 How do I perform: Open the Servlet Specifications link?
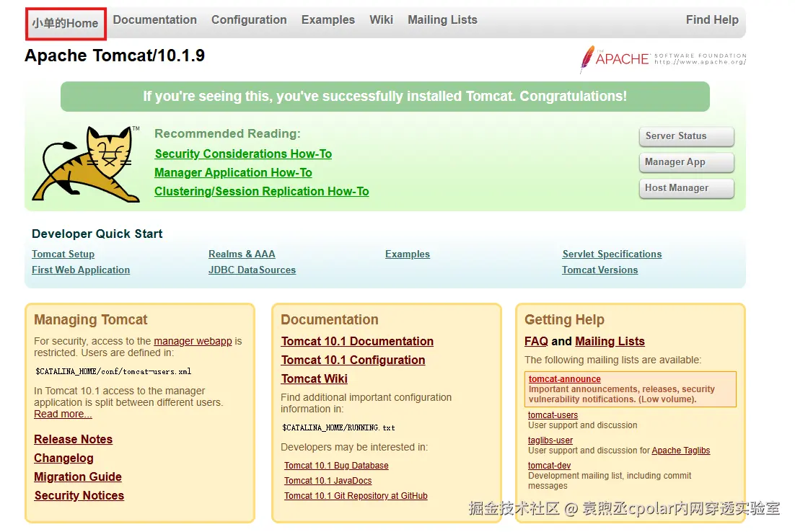coord(612,254)
